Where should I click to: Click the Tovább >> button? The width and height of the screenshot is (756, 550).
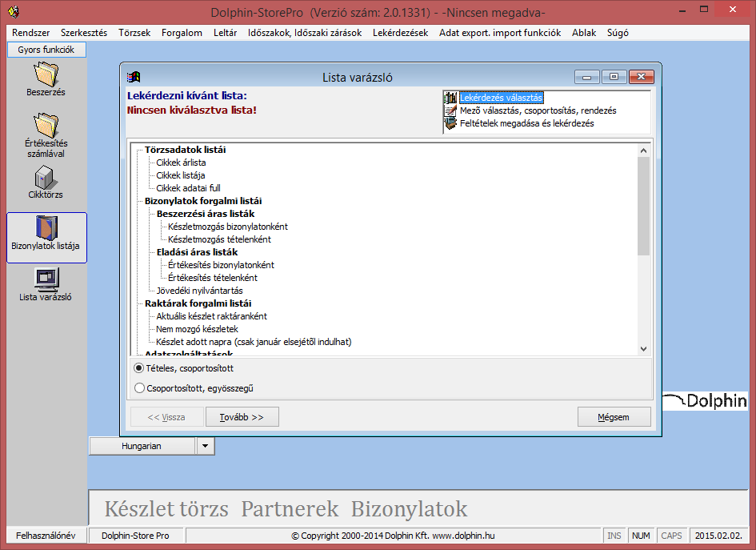(x=242, y=417)
